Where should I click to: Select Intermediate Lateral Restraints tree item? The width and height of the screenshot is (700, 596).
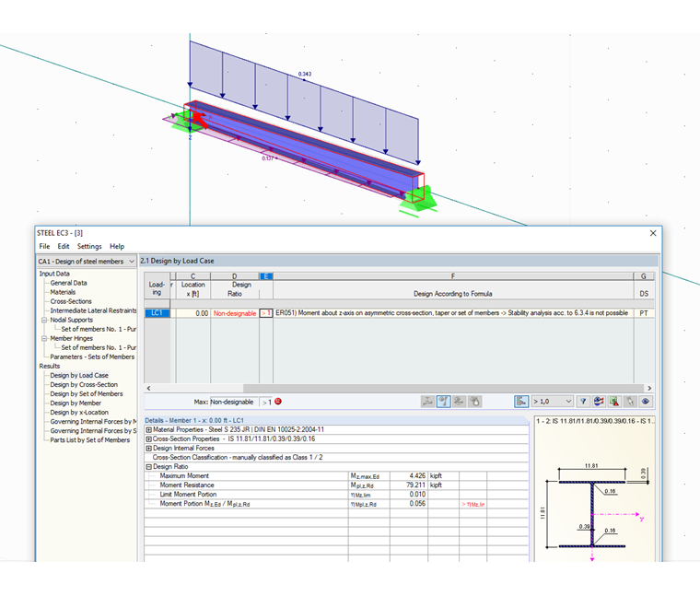[x=93, y=310]
